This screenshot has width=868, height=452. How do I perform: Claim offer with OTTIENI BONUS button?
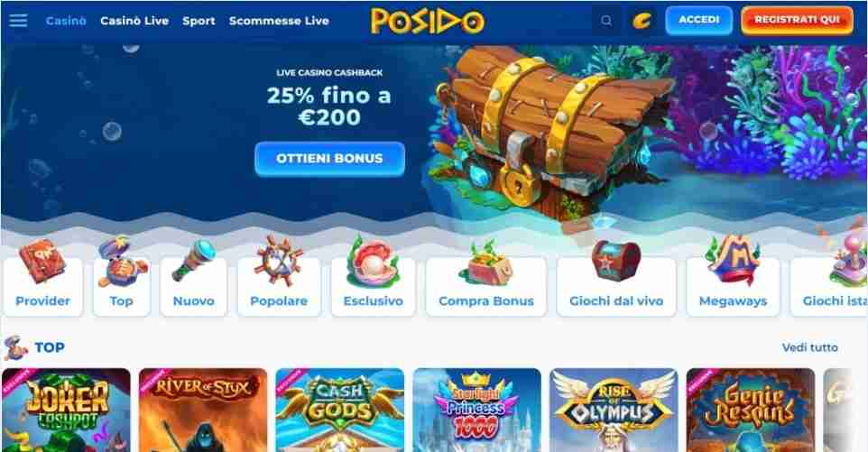330,159
